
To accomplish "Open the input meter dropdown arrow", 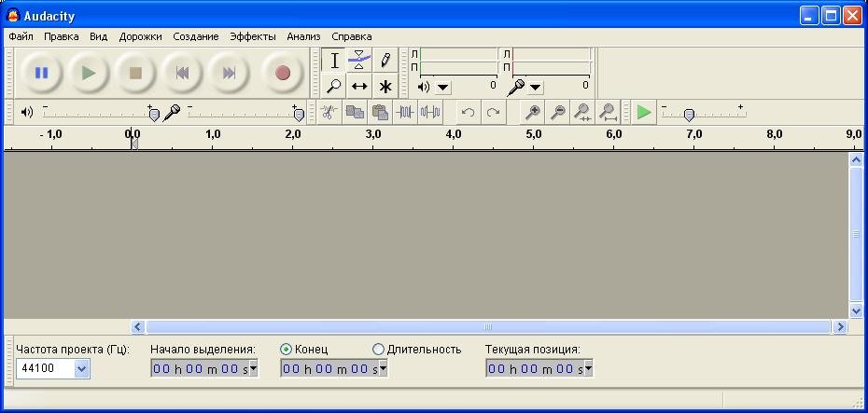I will [x=536, y=88].
